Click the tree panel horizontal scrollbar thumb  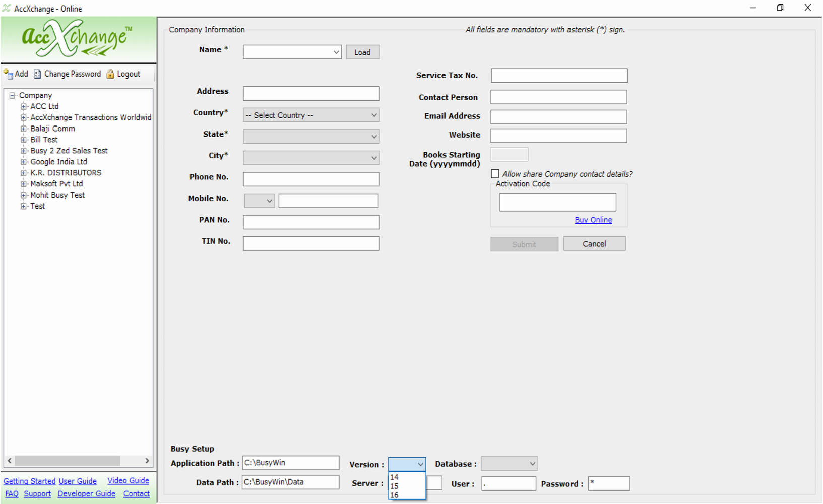click(68, 461)
